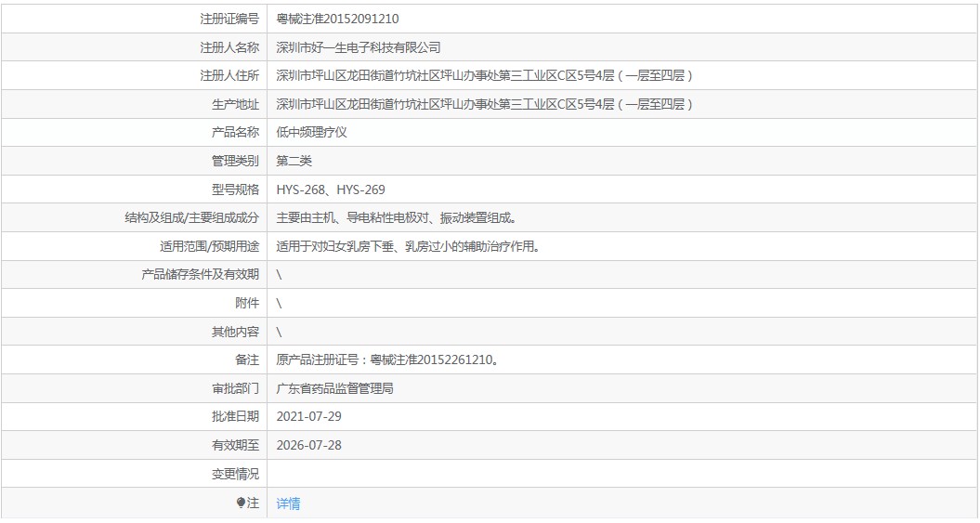This screenshot has height=523, width=980.
Task: Select remark text 原产品注册证号：粤械注准20152261210
Action: pos(387,360)
